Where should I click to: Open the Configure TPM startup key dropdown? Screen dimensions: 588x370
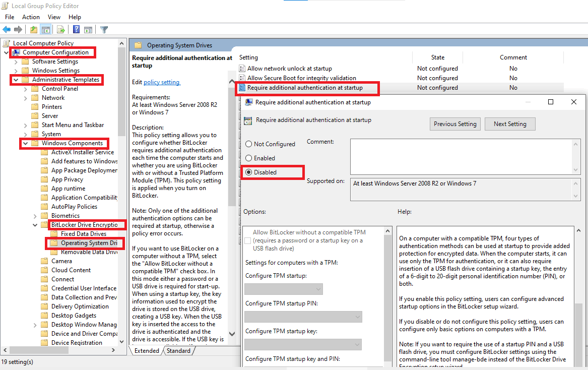[303, 344]
